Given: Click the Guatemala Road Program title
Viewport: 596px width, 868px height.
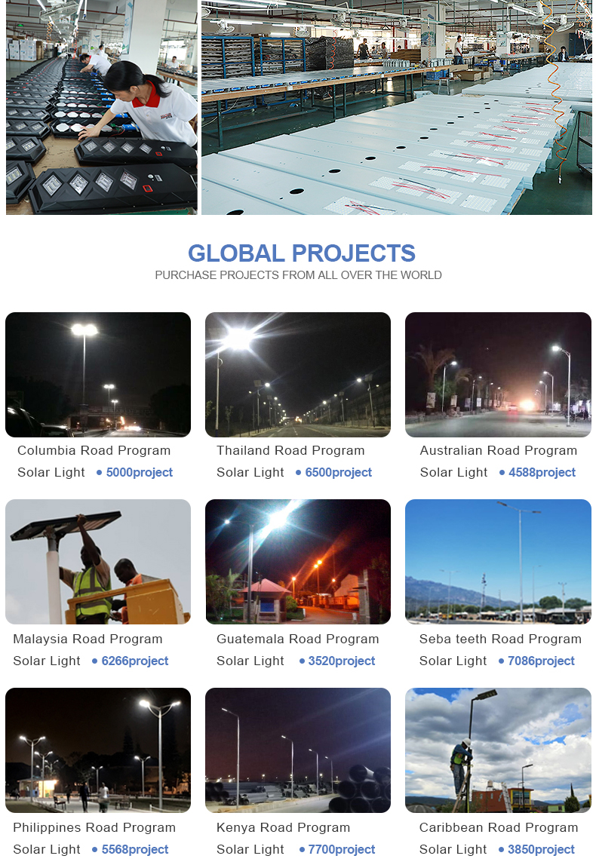Looking at the screenshot, I should pos(298,639).
